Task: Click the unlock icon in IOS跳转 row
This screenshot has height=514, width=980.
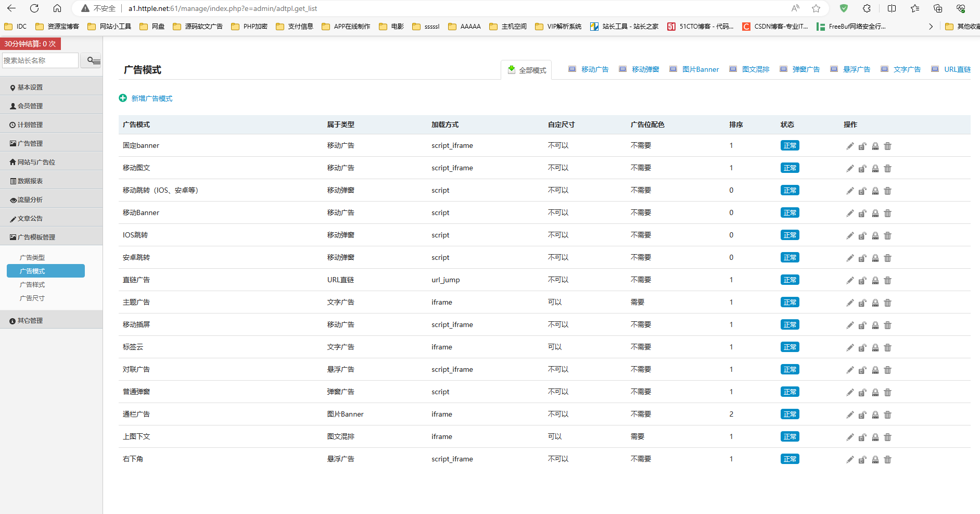Action: [x=862, y=236]
